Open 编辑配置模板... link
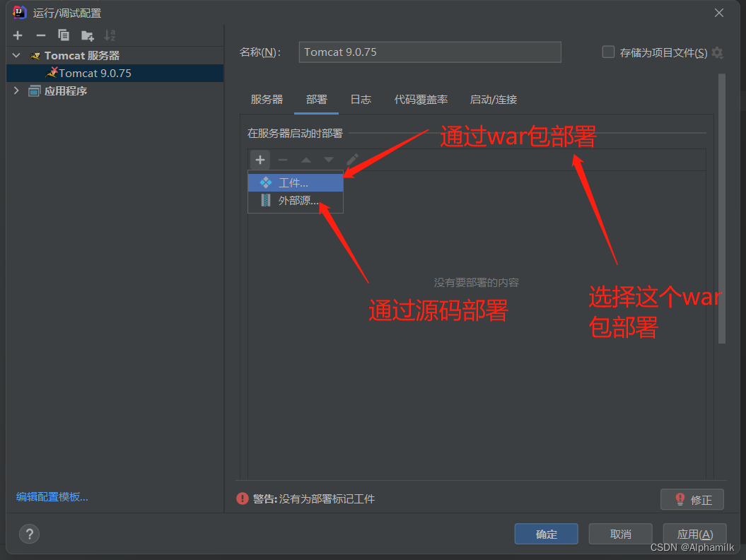Image resolution: width=746 pixels, height=560 pixels. [52, 497]
